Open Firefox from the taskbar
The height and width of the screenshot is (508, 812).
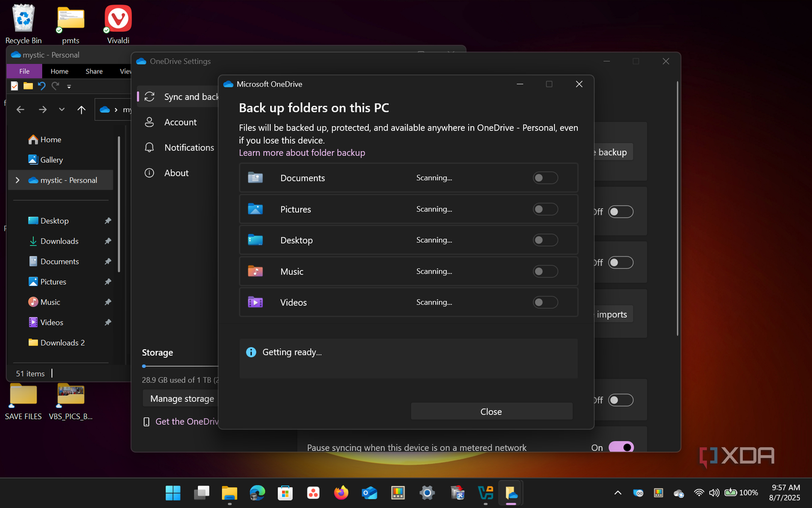pyautogui.click(x=342, y=493)
